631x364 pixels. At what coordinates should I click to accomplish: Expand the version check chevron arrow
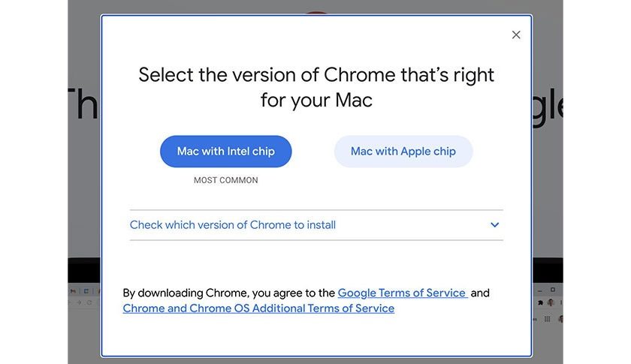coord(495,225)
